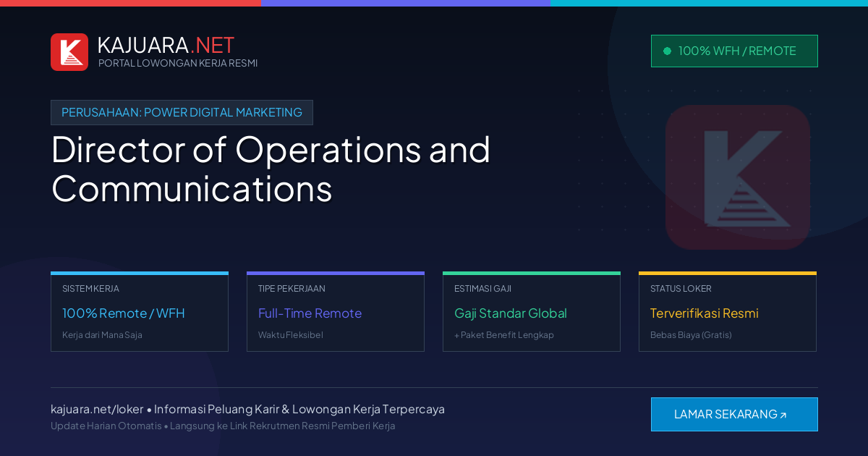The width and height of the screenshot is (868, 456).
Task: Click the 100% Remote / WFH value
Action: pos(124,313)
